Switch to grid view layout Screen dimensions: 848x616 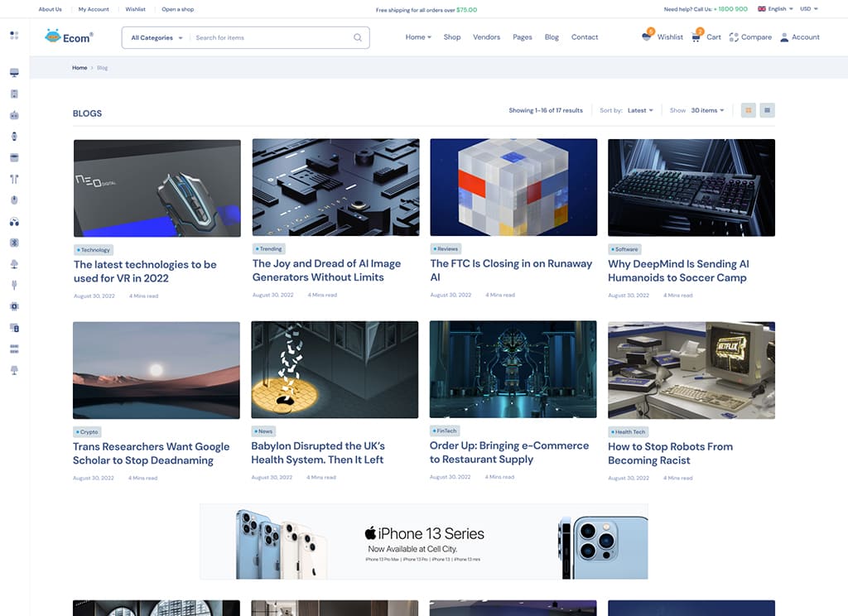748,109
